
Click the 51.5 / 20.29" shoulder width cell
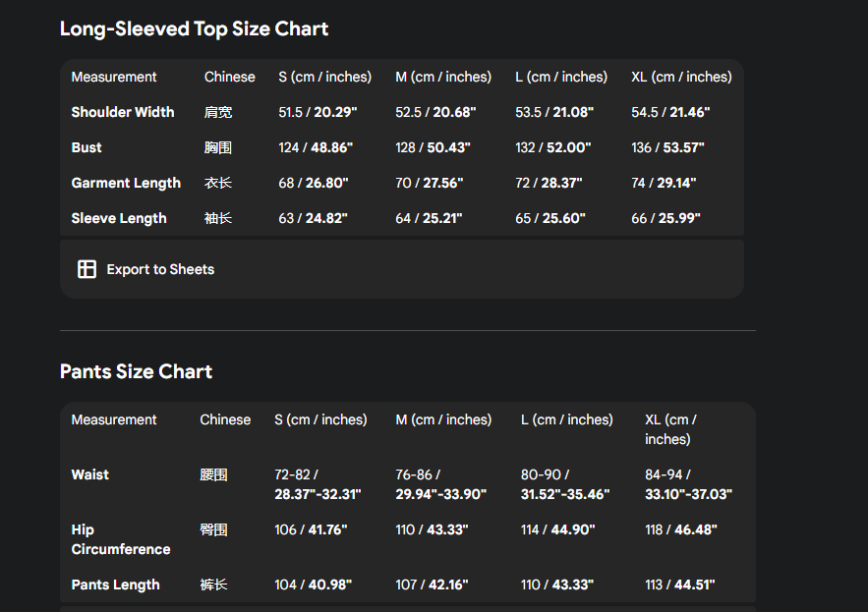(x=318, y=112)
